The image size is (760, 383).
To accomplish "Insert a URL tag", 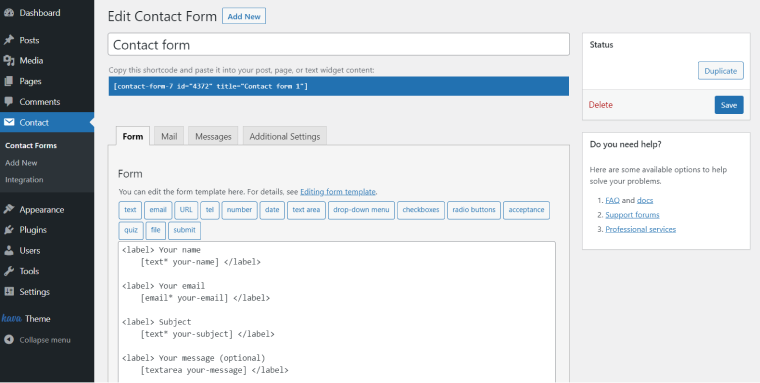I will coord(186,210).
